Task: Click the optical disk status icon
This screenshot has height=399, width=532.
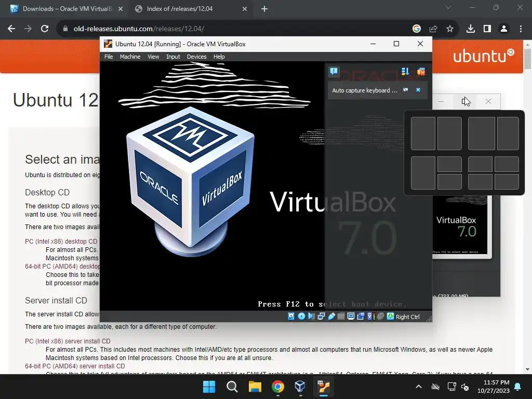Action: click(301, 316)
